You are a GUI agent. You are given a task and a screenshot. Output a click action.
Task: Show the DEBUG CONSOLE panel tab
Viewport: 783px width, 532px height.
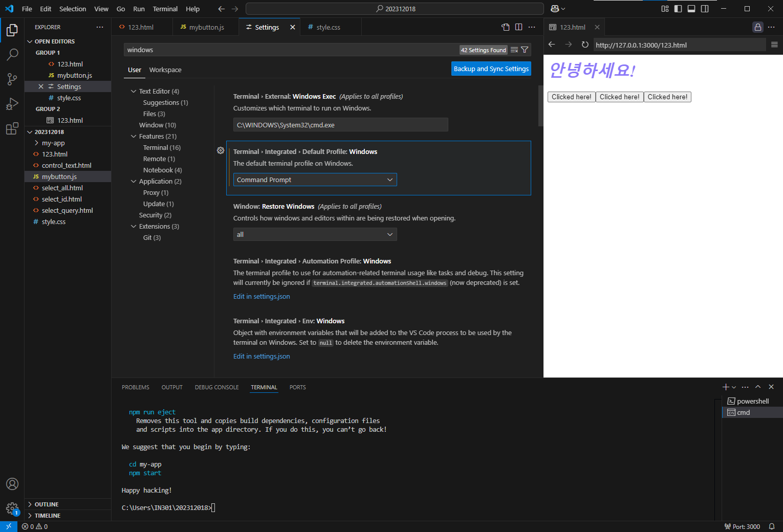click(217, 387)
